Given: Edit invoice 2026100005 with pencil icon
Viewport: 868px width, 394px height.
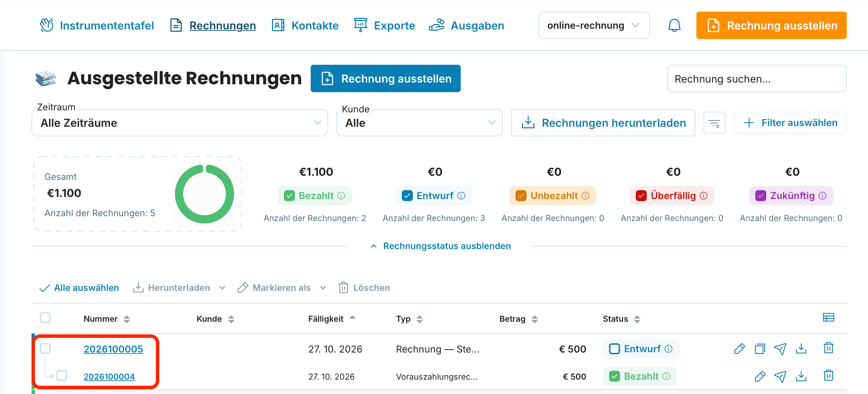Looking at the screenshot, I should pos(740,349).
